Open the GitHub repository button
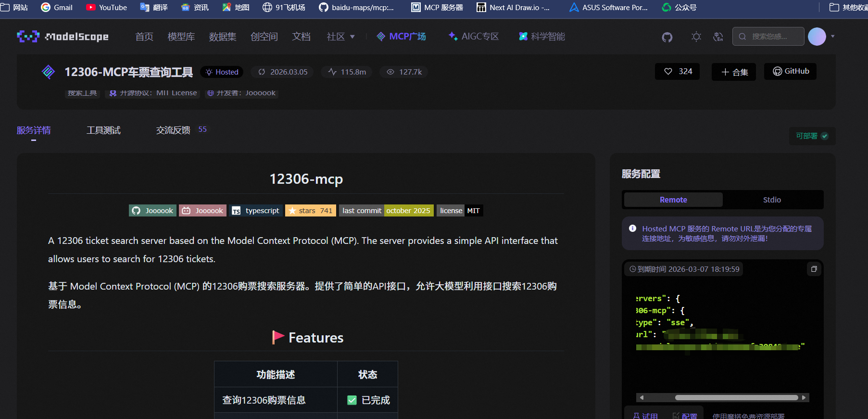Viewport: 868px width, 419px height. click(x=790, y=71)
